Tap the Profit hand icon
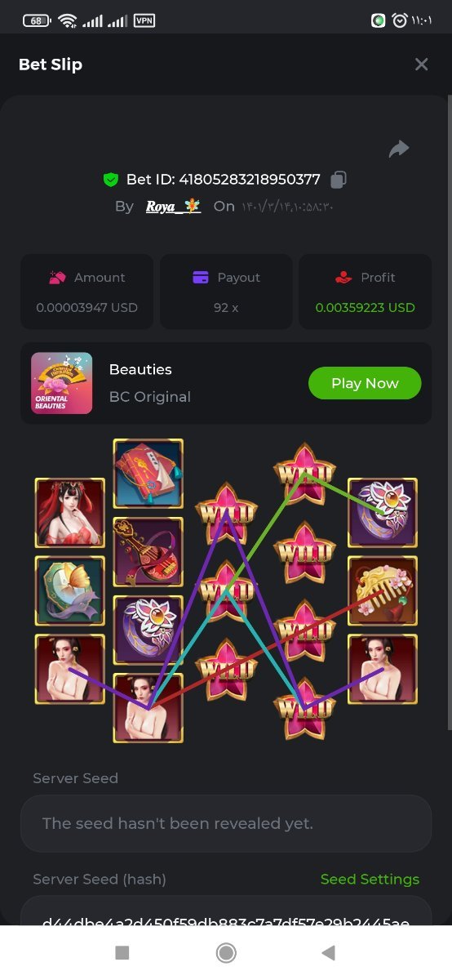The image size is (452, 980). coord(343,278)
